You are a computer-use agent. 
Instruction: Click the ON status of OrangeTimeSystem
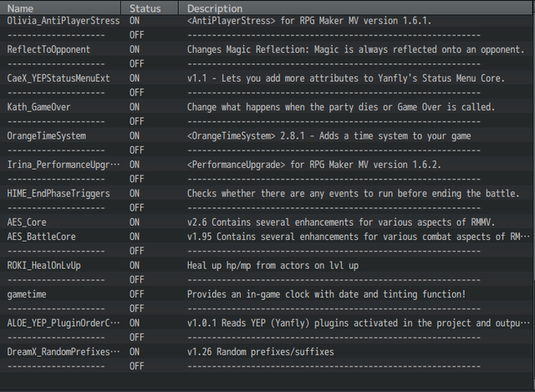[135, 135]
